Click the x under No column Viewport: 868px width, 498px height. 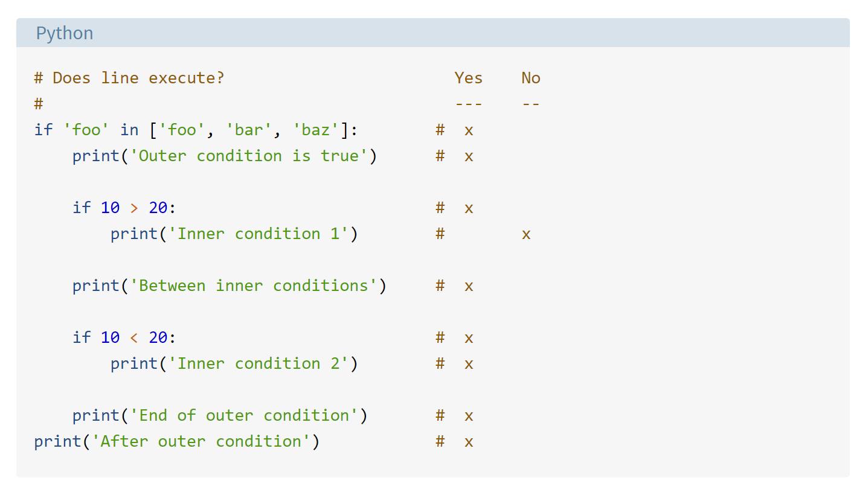(x=526, y=234)
